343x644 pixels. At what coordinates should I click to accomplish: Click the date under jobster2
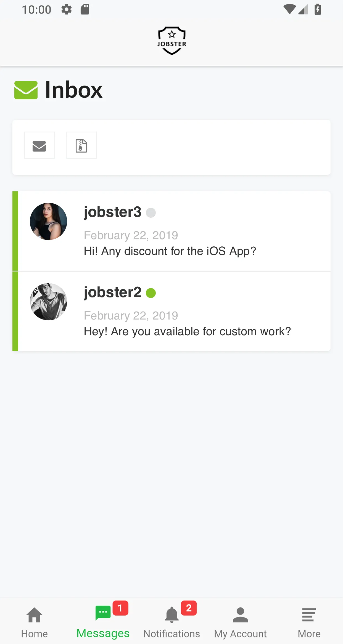tap(131, 316)
